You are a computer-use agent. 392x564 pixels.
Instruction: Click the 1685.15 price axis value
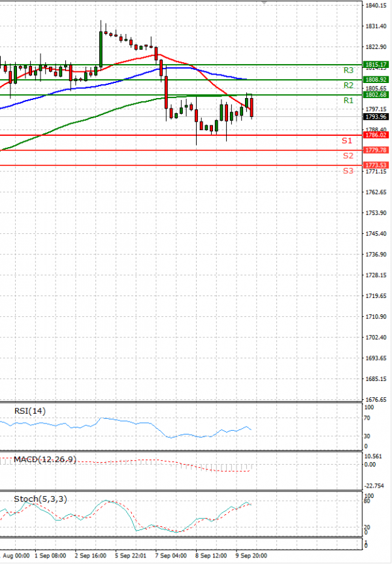[x=376, y=379]
